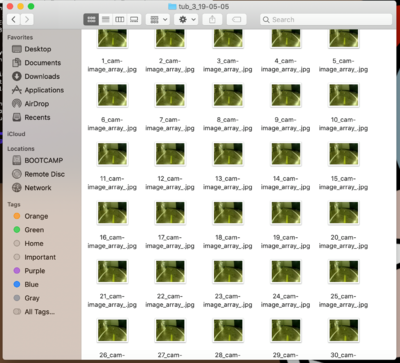Select Network location
This screenshot has height=363, width=400.
pos(32,188)
